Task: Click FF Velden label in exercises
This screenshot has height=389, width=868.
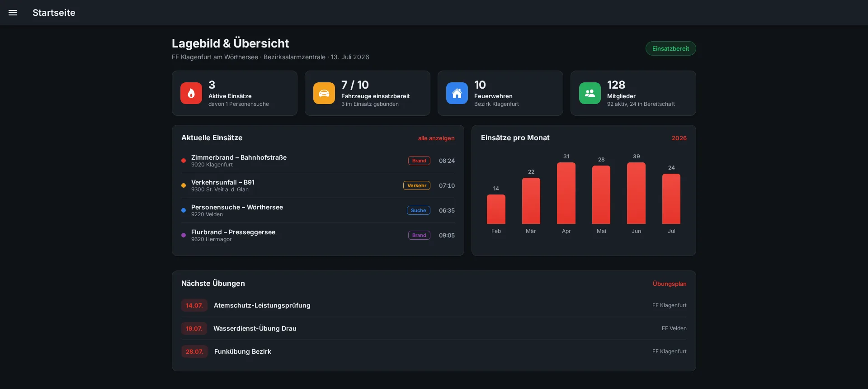Action: click(x=674, y=328)
